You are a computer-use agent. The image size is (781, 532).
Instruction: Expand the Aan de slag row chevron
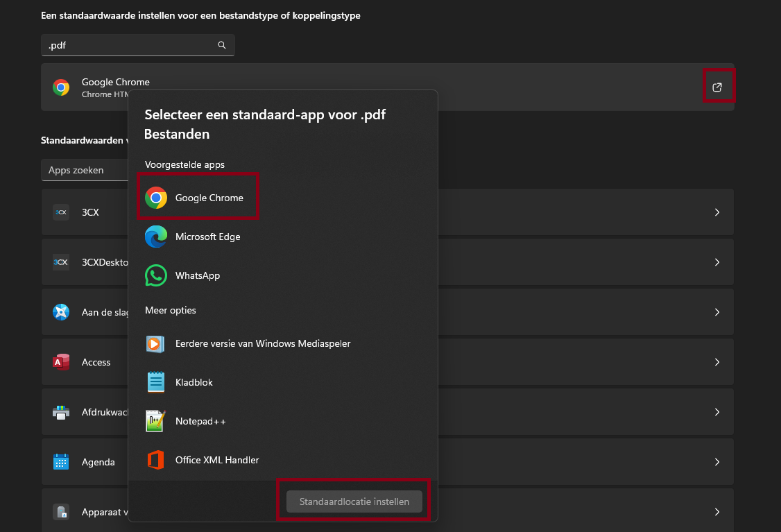tap(717, 312)
